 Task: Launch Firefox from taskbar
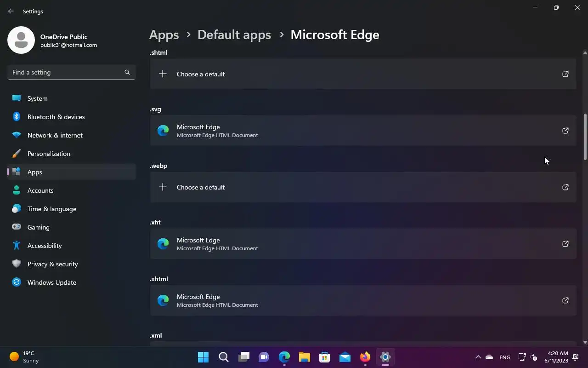pyautogui.click(x=365, y=357)
